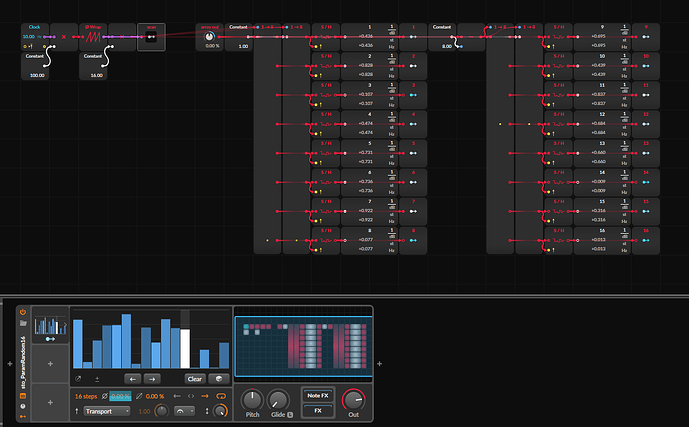
Task: Select the scan module in the grid
Action: (x=151, y=37)
